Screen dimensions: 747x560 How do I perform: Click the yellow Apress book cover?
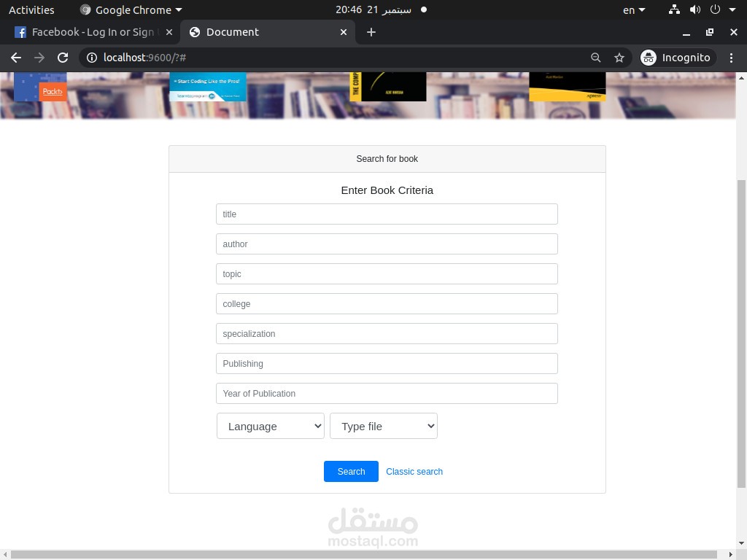pos(568,87)
